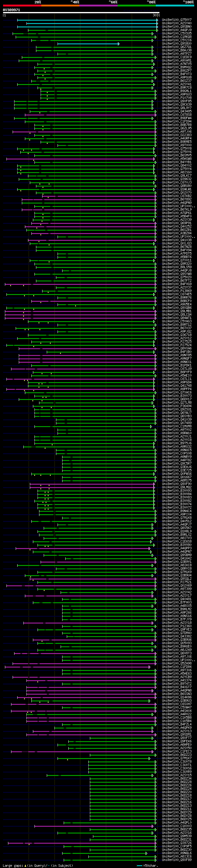Select the UniRef100_Q02070 label
The width and height of the screenshot is (197, 868).
[176, 192]
